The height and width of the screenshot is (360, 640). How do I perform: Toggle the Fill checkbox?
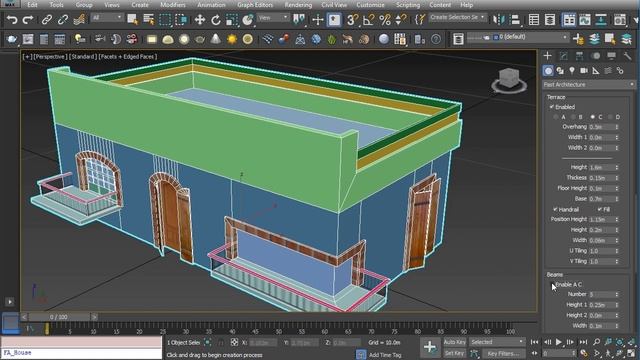pos(600,209)
